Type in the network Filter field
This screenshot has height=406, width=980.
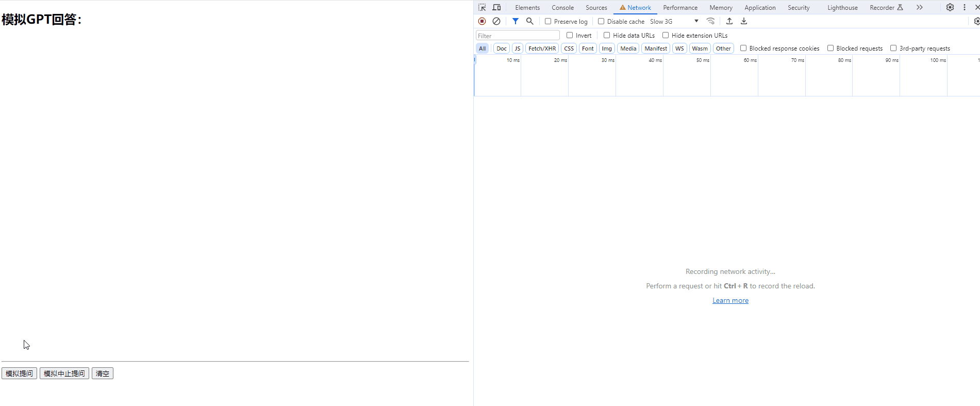point(517,36)
